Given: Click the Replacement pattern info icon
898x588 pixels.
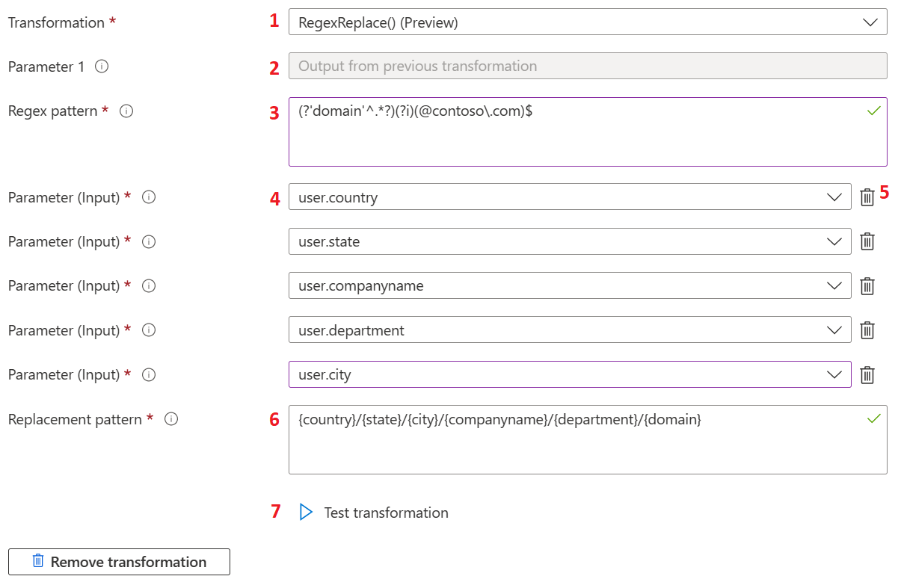Looking at the screenshot, I should click(171, 418).
